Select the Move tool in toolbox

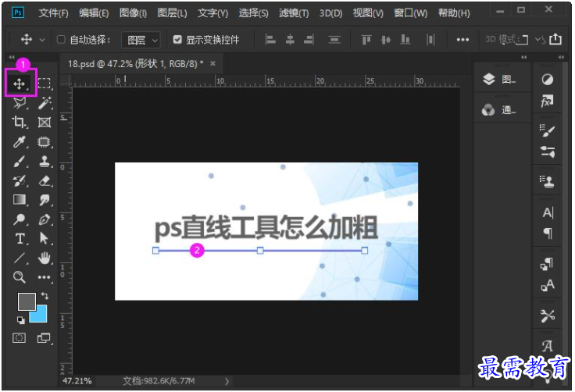(x=20, y=84)
